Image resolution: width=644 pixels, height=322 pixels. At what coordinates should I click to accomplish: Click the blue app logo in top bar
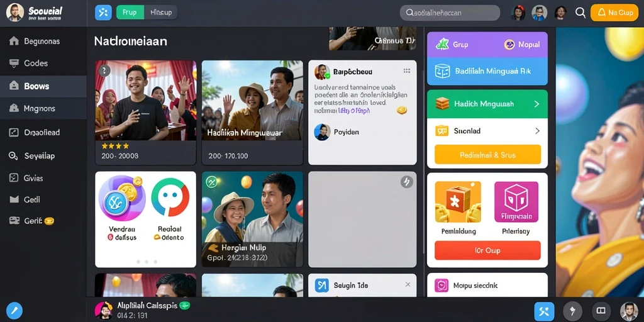pyautogui.click(x=103, y=13)
